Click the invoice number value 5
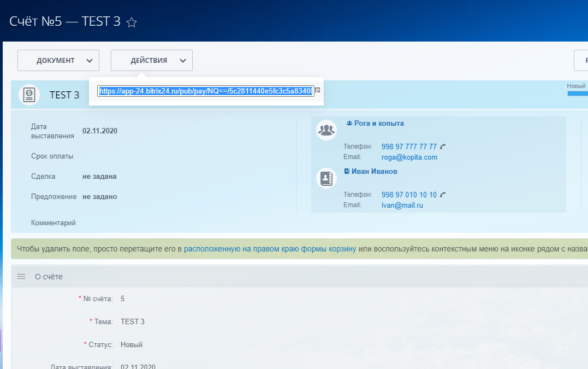Viewport: 588px width, 369px height. 123,299
